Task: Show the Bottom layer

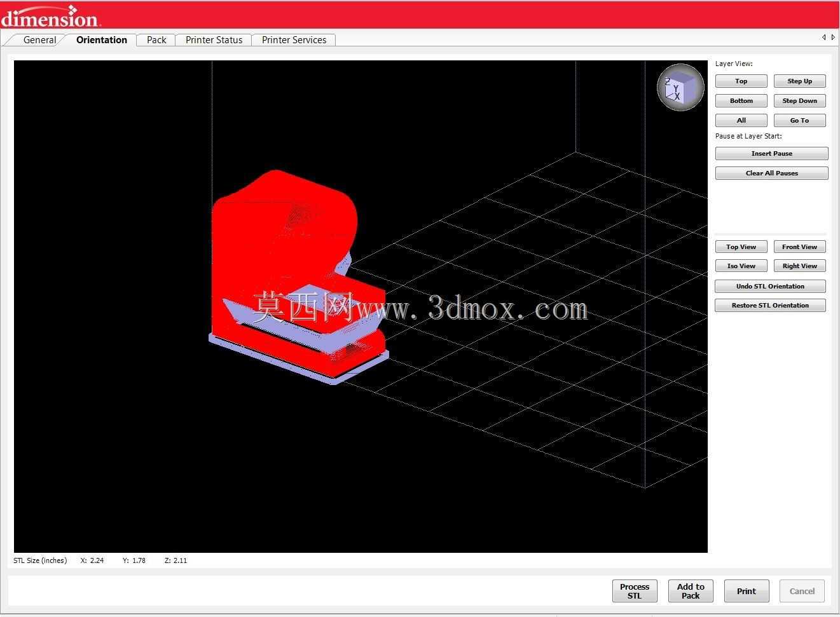Action: click(741, 101)
